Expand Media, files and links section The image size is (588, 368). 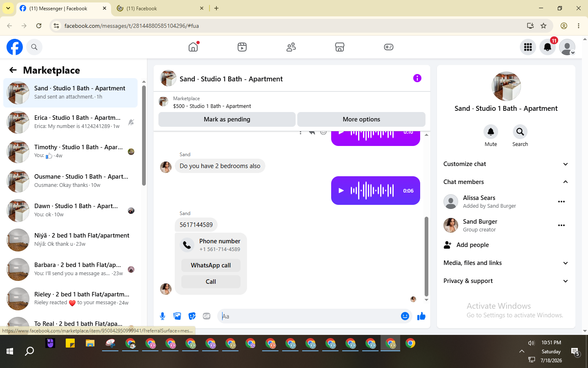[x=506, y=263]
